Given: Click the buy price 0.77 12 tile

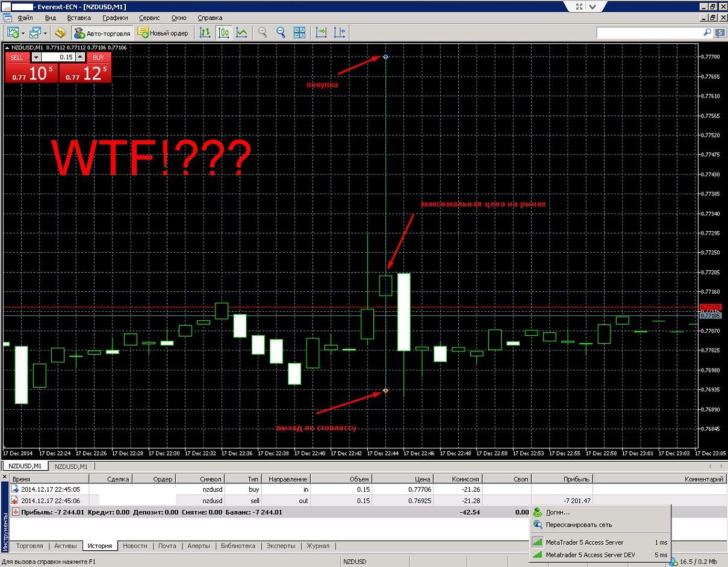Looking at the screenshot, I should (85, 73).
